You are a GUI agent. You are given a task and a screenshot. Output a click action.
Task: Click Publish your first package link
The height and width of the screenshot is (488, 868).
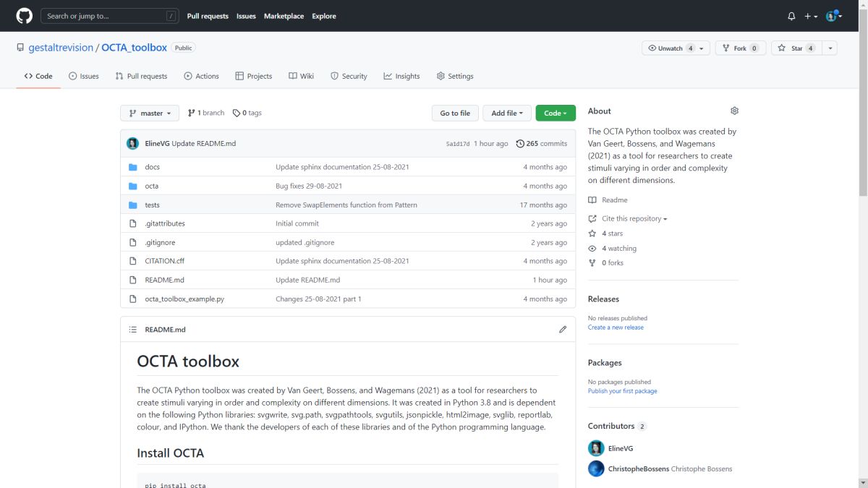tap(623, 390)
